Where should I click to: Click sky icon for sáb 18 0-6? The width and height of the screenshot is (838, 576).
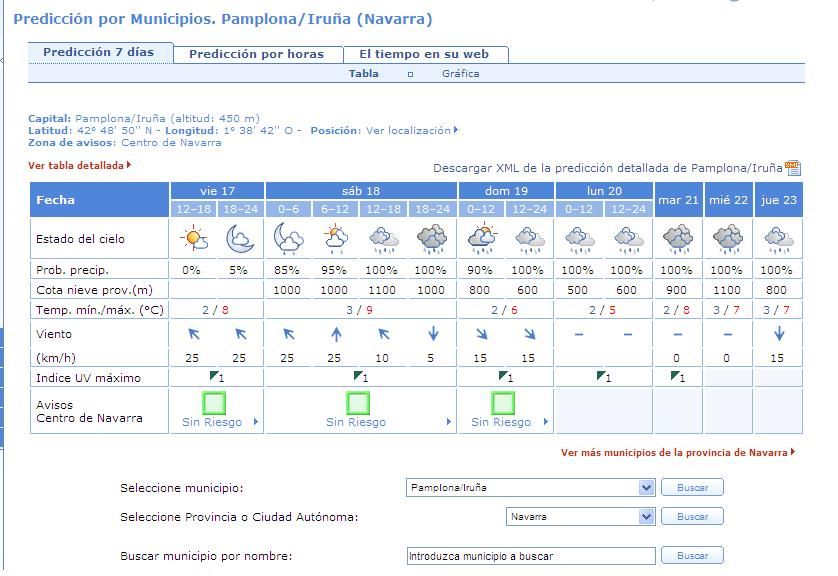pos(288,238)
